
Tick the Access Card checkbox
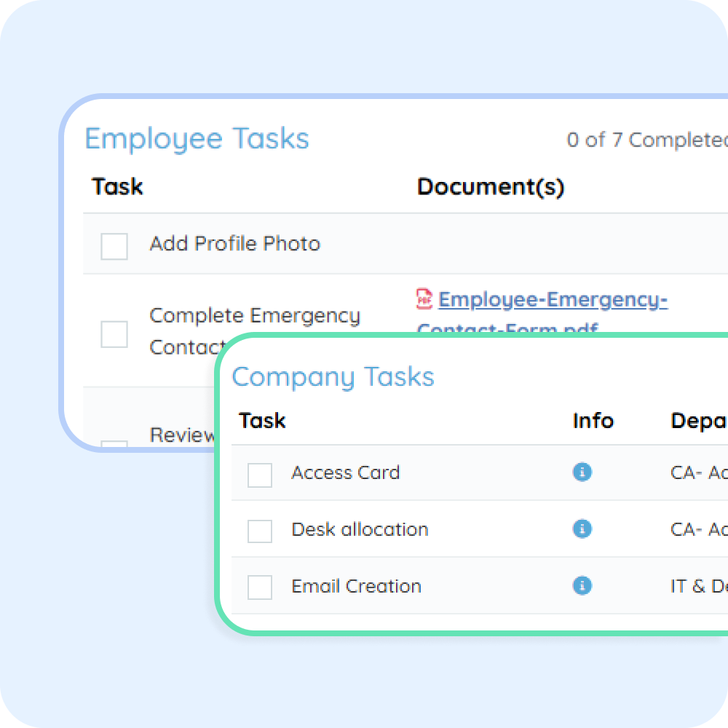[260, 475]
